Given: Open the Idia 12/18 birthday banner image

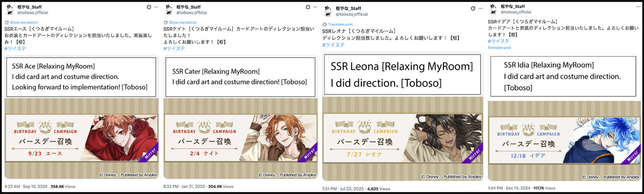Looking at the screenshot, I should point(564,140).
